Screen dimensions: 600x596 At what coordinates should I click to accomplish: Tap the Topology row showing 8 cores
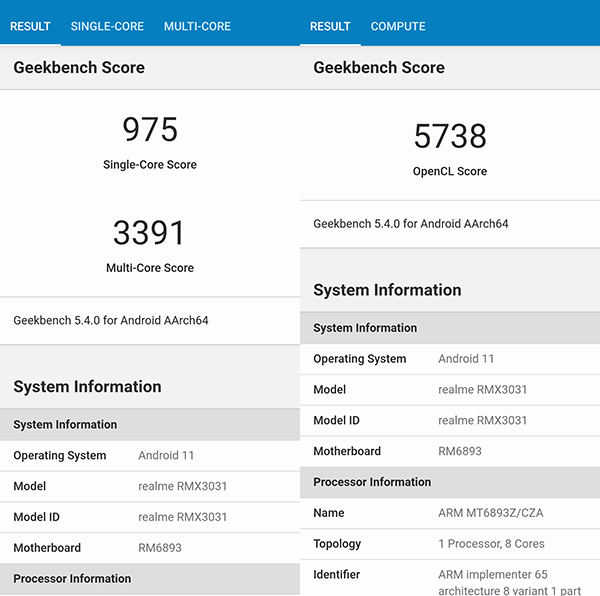point(450,544)
